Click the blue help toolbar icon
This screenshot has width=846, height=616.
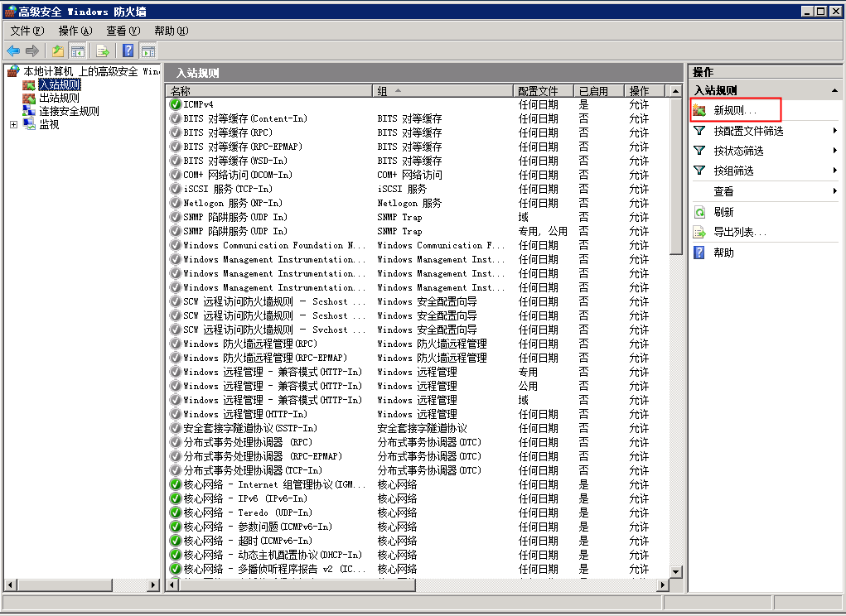128,51
